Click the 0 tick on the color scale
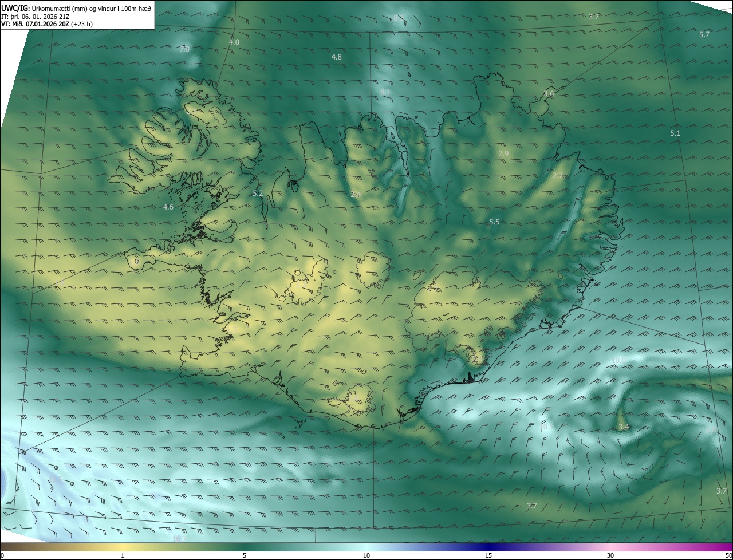This screenshot has height=560, width=733. pos(2,555)
